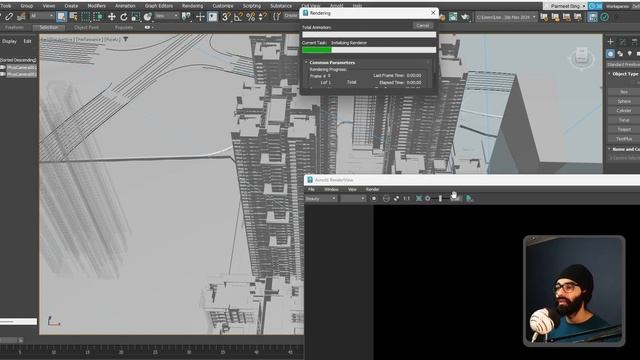Click the ViewCube in the viewport

(582, 58)
